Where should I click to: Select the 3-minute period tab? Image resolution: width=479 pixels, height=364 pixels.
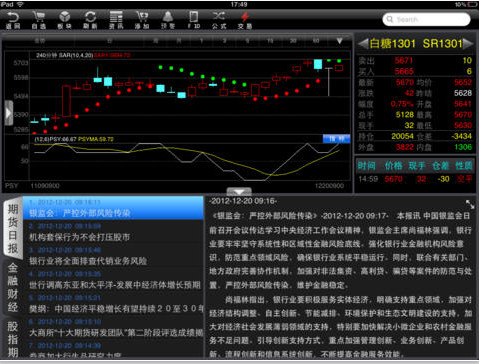coord(224,41)
